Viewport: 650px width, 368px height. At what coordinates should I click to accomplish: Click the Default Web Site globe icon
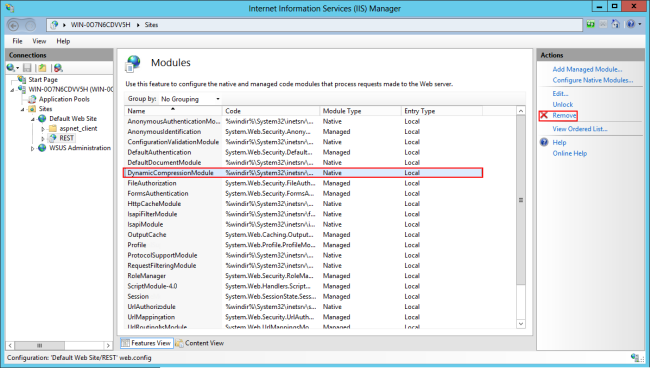coord(42,119)
